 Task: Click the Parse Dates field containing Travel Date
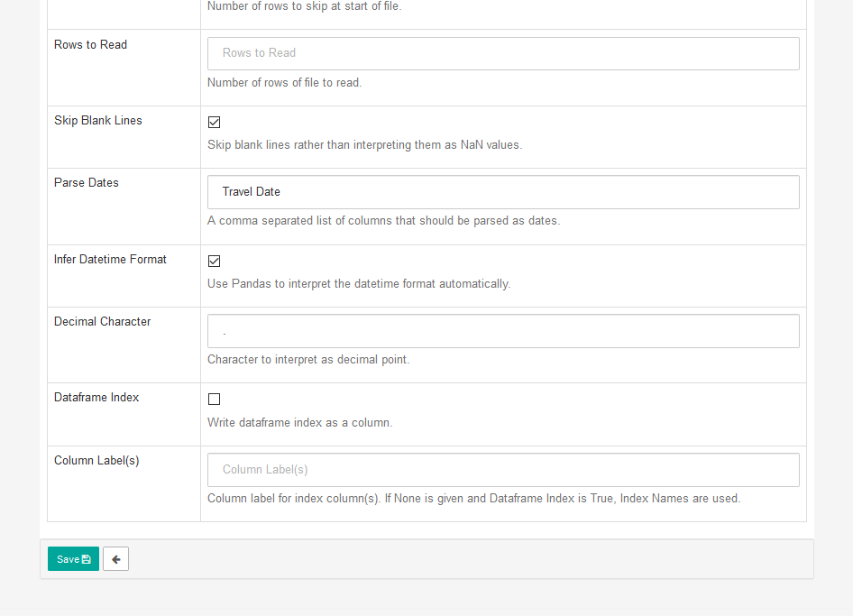[x=503, y=192]
